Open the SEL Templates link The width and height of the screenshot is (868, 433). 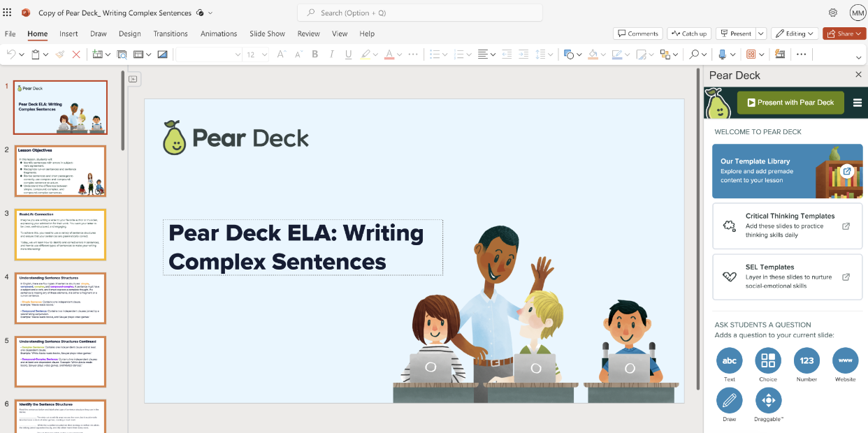(x=787, y=277)
